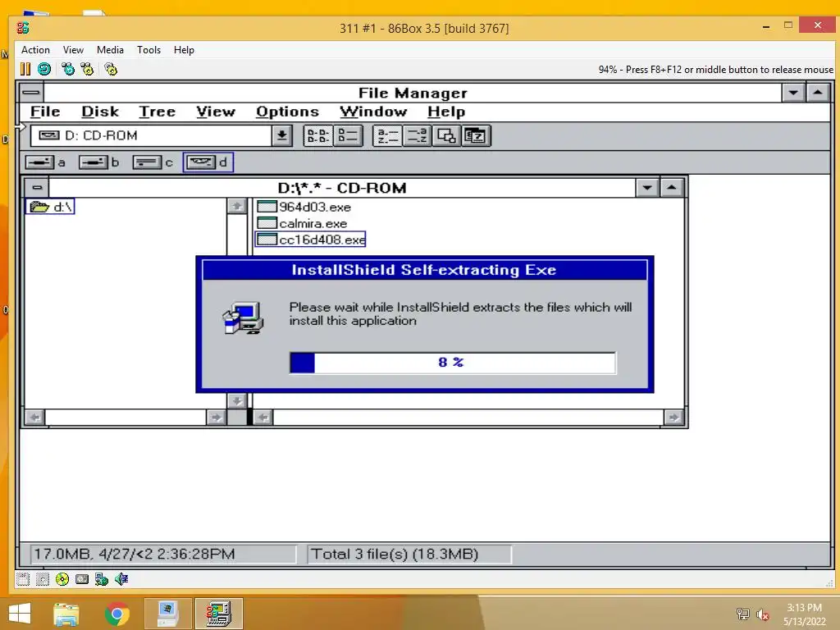The width and height of the screenshot is (840, 630).
Task: Open the Tree menu in File Manager
Action: click(x=157, y=112)
